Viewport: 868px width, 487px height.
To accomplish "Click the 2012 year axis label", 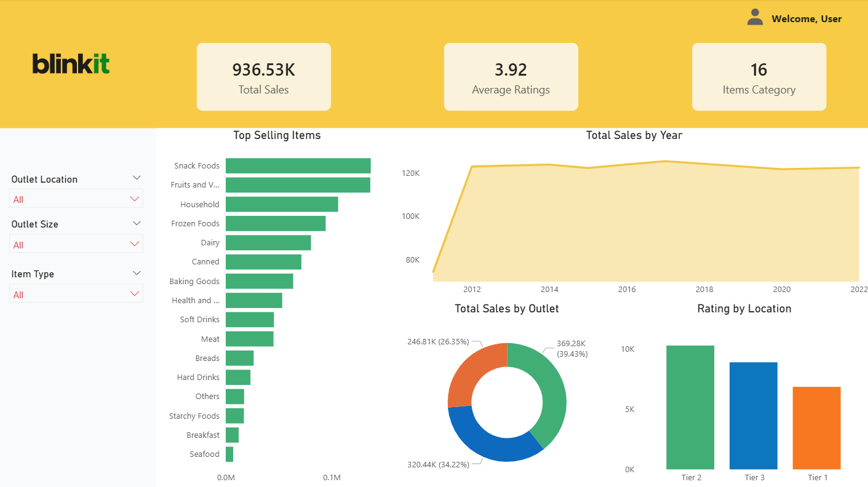I will 472,290.
